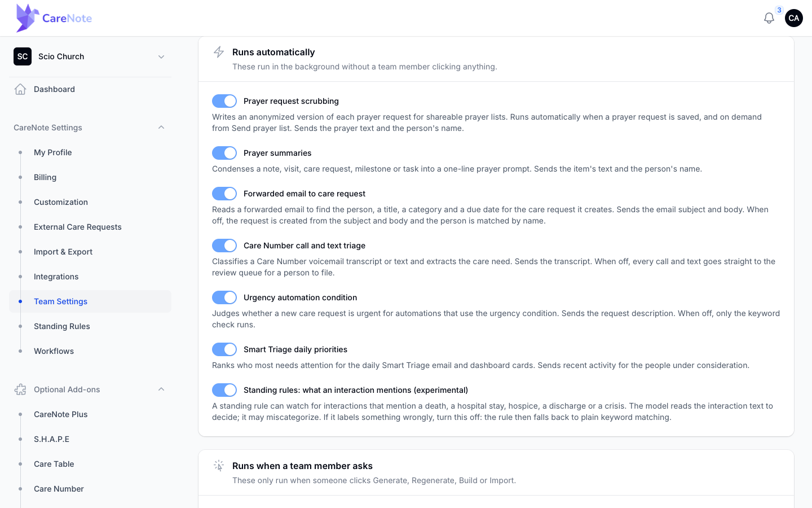Open the CA user avatar menu
Viewport: 812px width, 508px height.
(794, 18)
